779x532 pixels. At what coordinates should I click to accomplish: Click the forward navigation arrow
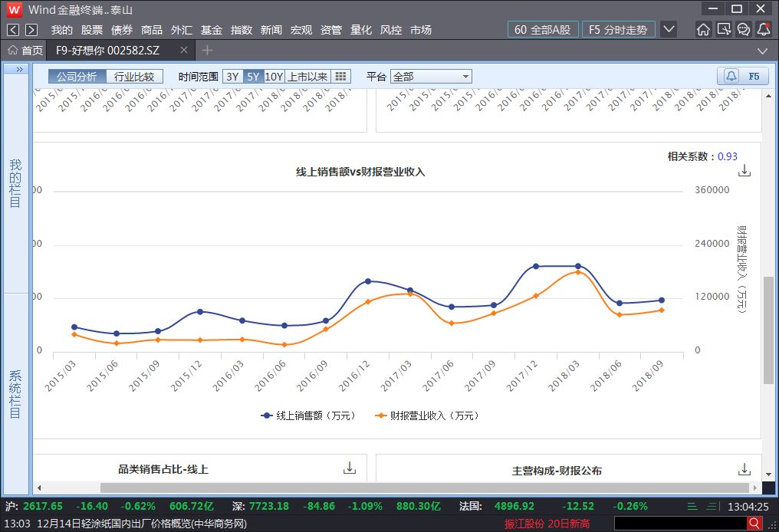pos(31,30)
